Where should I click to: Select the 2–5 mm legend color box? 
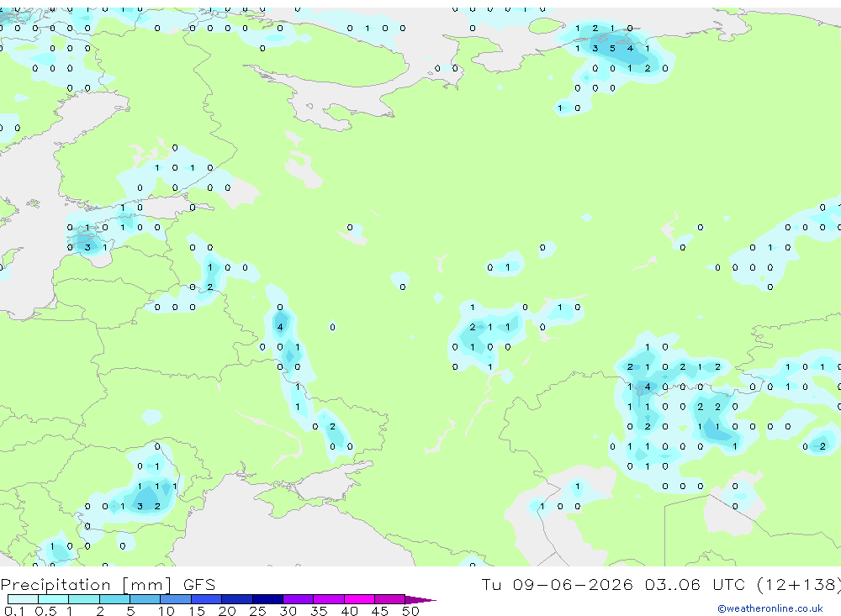114,599
